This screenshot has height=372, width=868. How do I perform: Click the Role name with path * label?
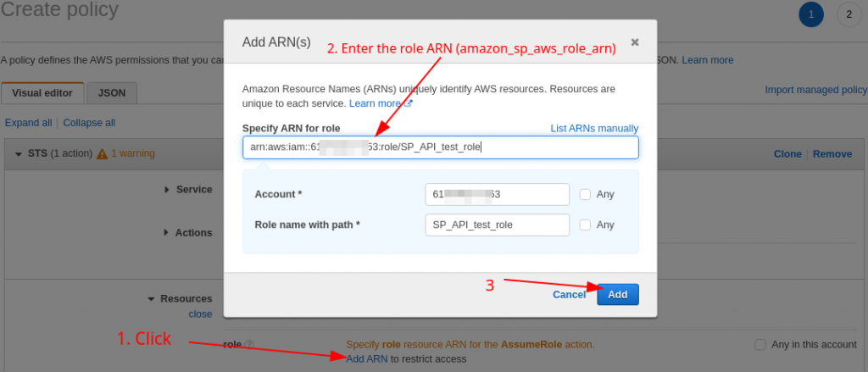click(x=308, y=225)
